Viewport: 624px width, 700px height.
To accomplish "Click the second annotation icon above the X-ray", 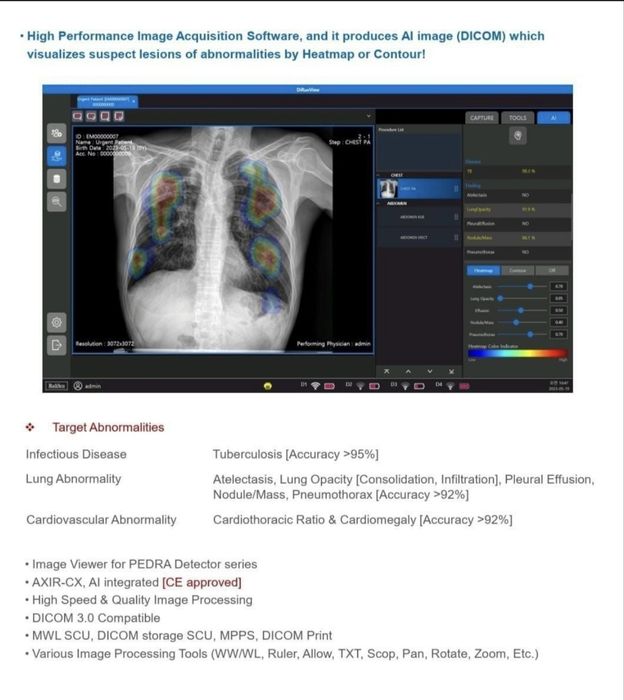I will (x=91, y=117).
